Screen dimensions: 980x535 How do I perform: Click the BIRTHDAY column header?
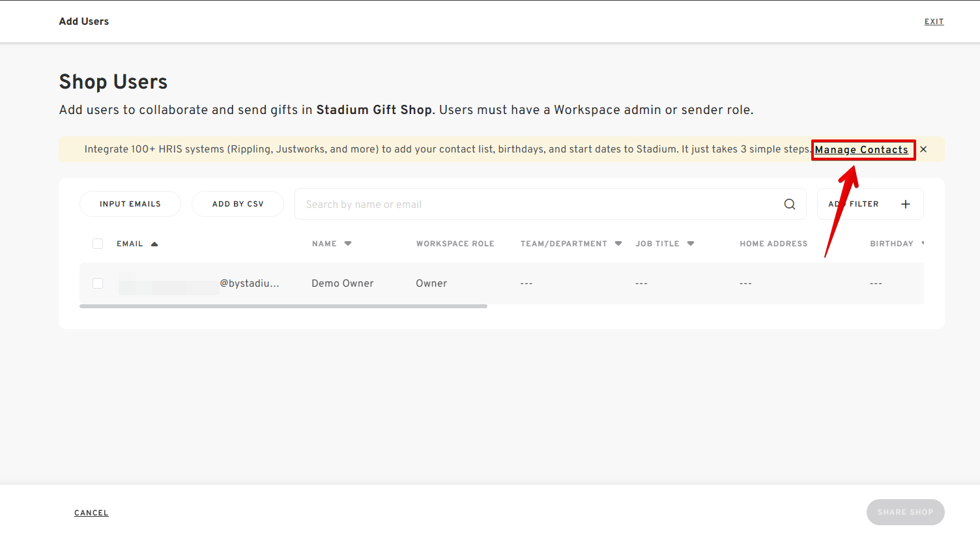891,244
